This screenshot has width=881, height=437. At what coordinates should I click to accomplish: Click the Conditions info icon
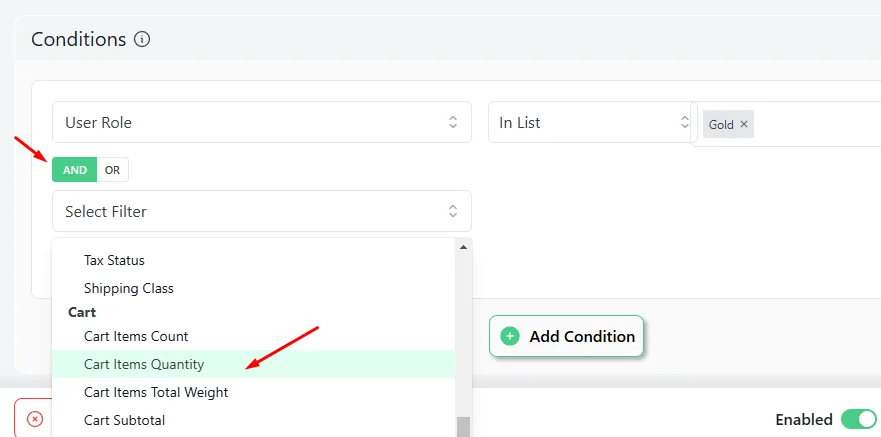click(x=142, y=39)
